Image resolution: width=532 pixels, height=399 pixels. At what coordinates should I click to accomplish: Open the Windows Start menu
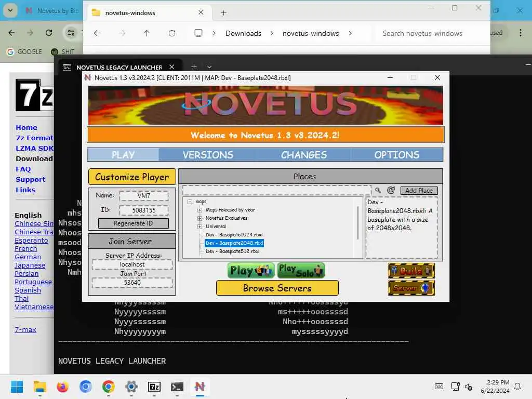(17, 387)
